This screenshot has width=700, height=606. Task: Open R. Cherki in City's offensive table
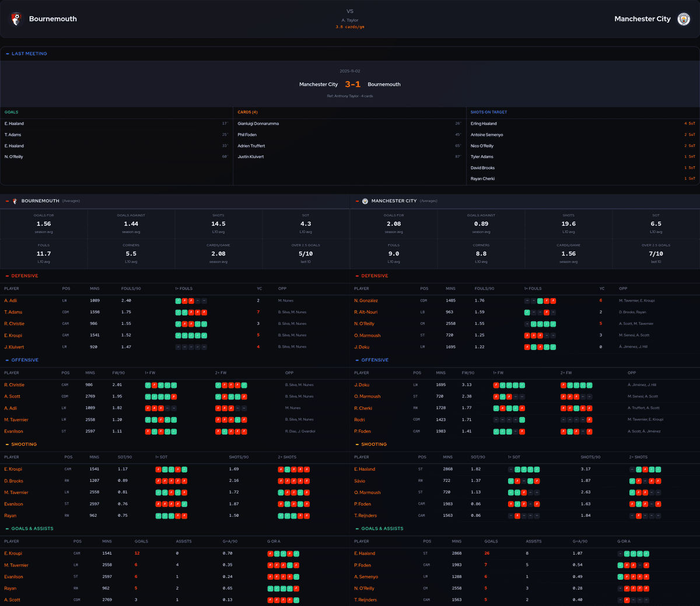363,408
